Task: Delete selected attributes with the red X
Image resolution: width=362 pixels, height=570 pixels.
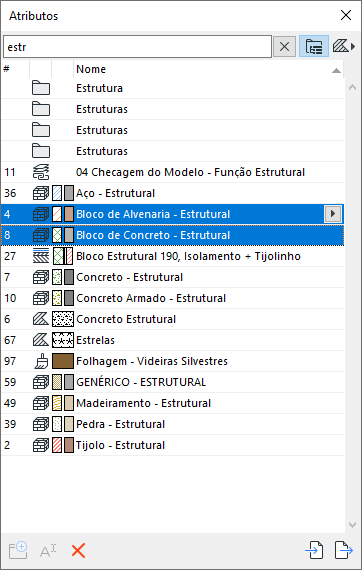Action: click(78, 551)
